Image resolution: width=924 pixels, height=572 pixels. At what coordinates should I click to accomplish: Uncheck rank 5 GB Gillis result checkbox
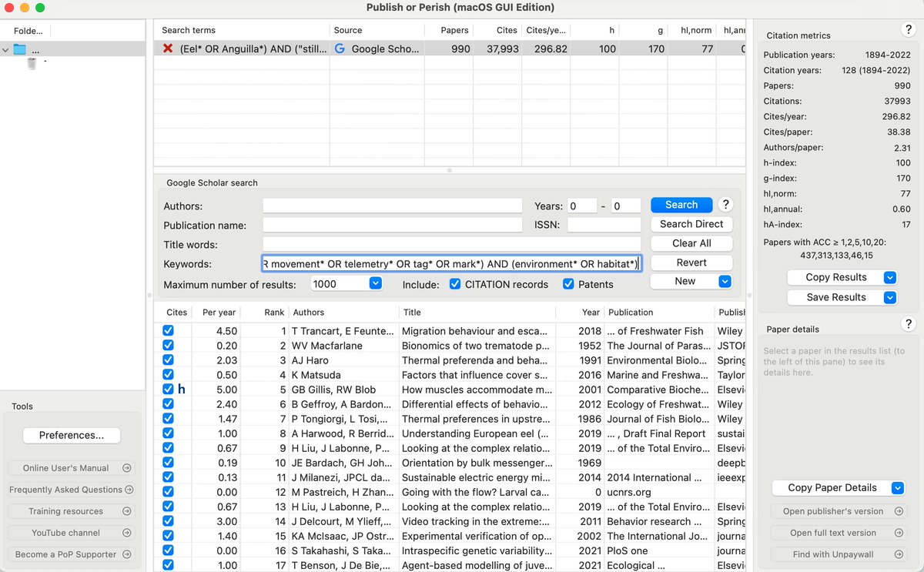click(x=168, y=390)
